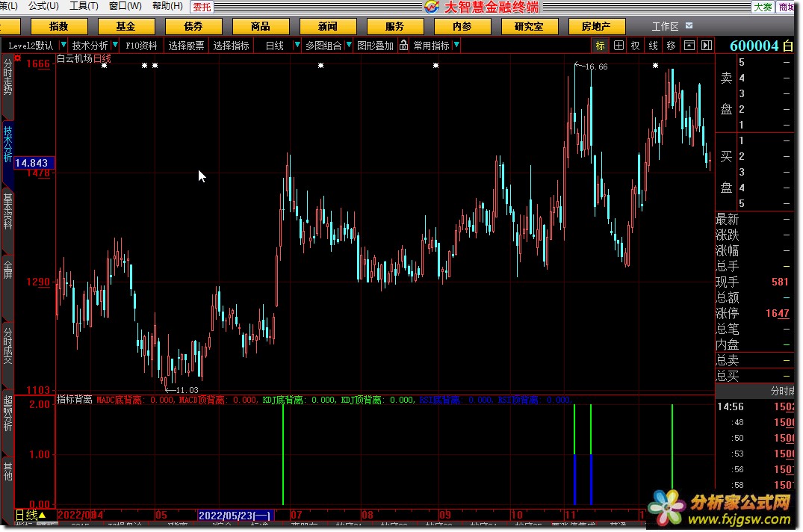This screenshot has width=803, height=532.
Task: Click the first star info marker
Action: coord(104,66)
